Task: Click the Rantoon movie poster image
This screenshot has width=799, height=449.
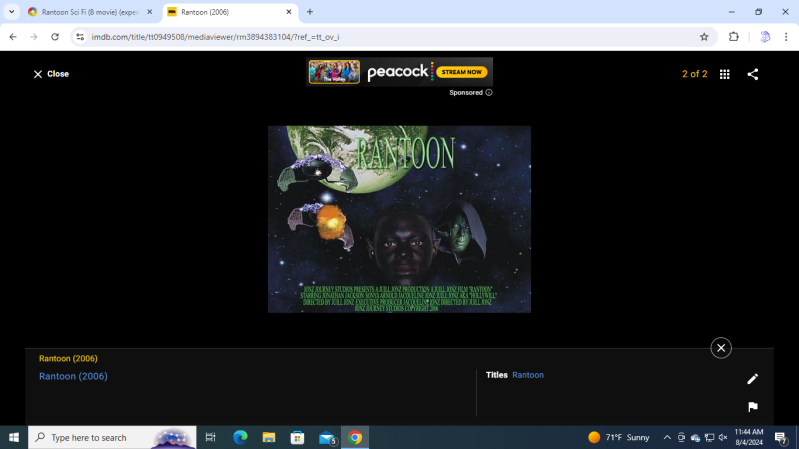Action: pos(400,219)
